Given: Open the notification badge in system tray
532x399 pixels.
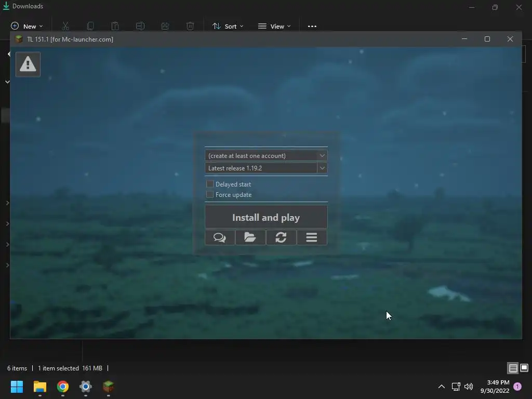Looking at the screenshot, I should pos(517,387).
